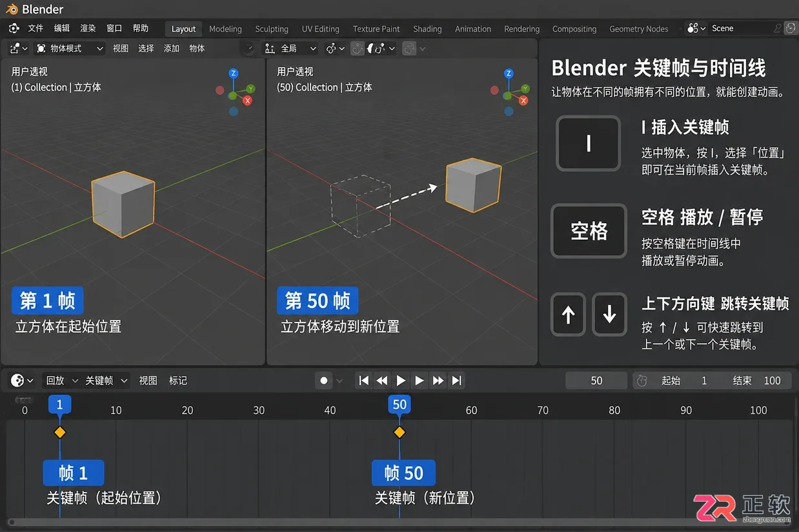The image size is (799, 532).
Task: Switch to the Sculpting workspace tab
Action: 272,29
